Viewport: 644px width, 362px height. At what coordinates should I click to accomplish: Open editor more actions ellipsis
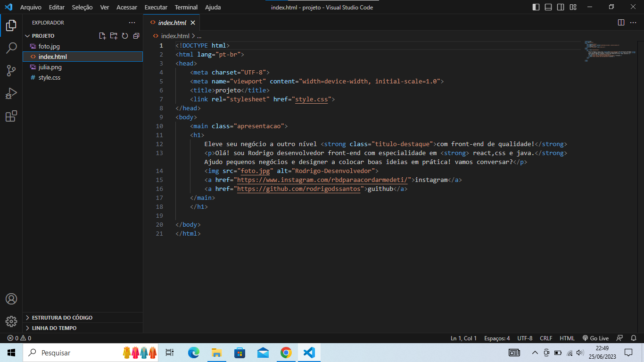(633, 23)
